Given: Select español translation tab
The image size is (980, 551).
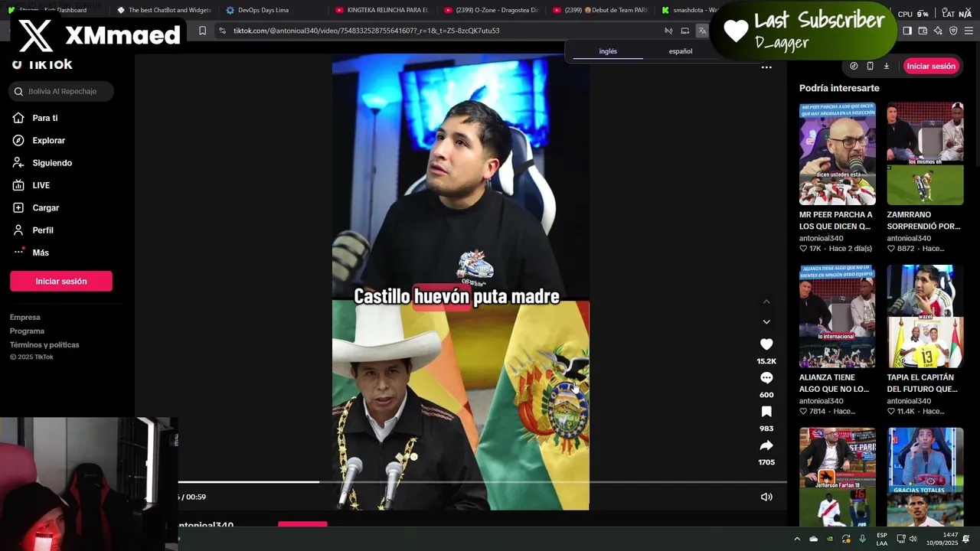Looking at the screenshot, I should [681, 51].
